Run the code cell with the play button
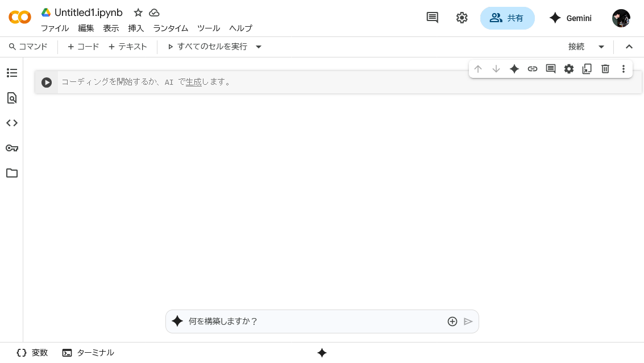This screenshot has width=644, height=363. click(47, 82)
